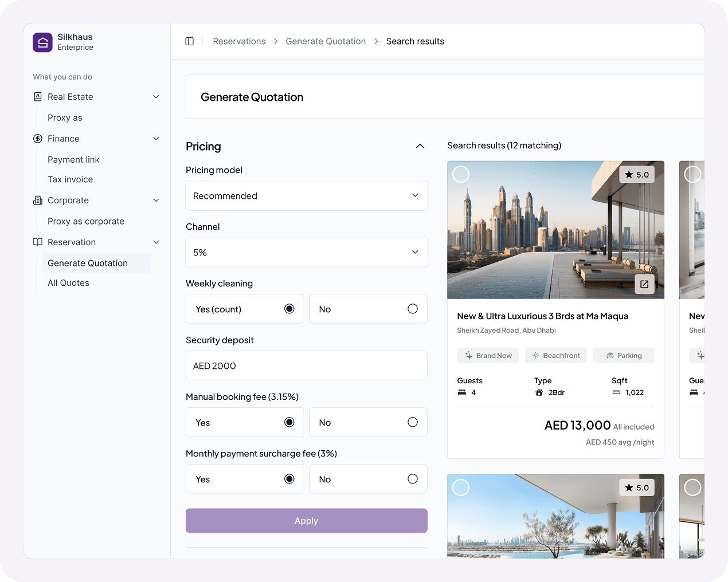Collapse the Real Estate menu chevron

tap(156, 97)
